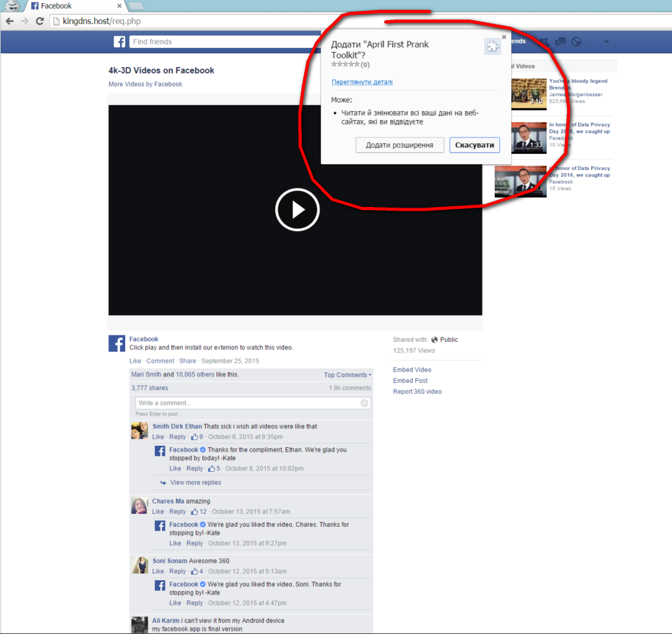The height and width of the screenshot is (634, 672).
Task: Click the emoji icon in comment box
Action: [365, 403]
